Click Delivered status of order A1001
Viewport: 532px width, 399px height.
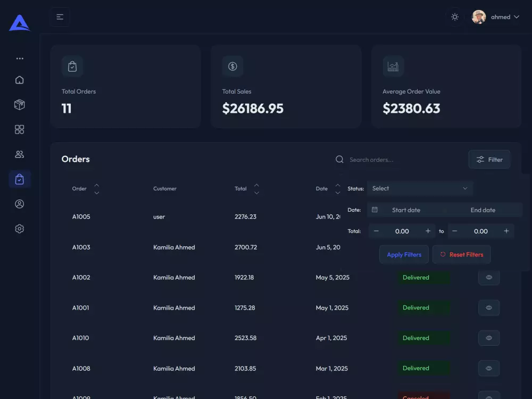tap(424, 307)
